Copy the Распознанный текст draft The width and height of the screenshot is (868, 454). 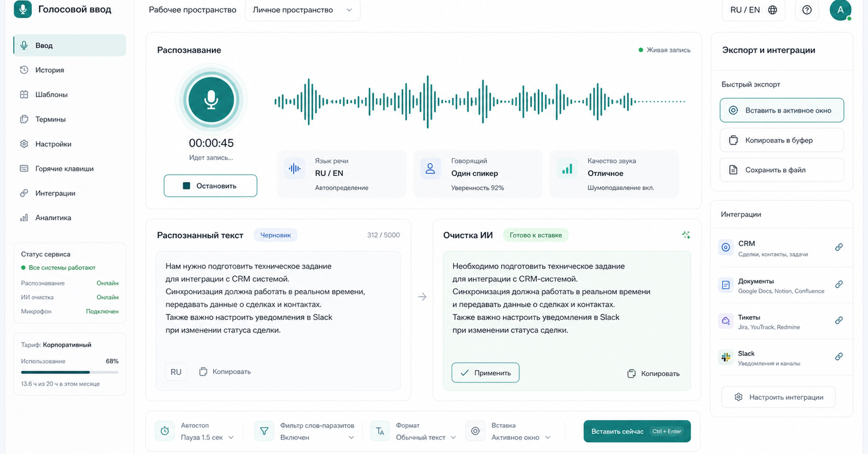tap(225, 372)
